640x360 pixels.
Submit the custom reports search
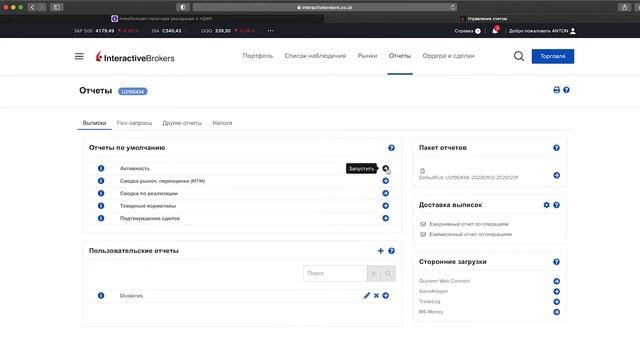(x=388, y=273)
